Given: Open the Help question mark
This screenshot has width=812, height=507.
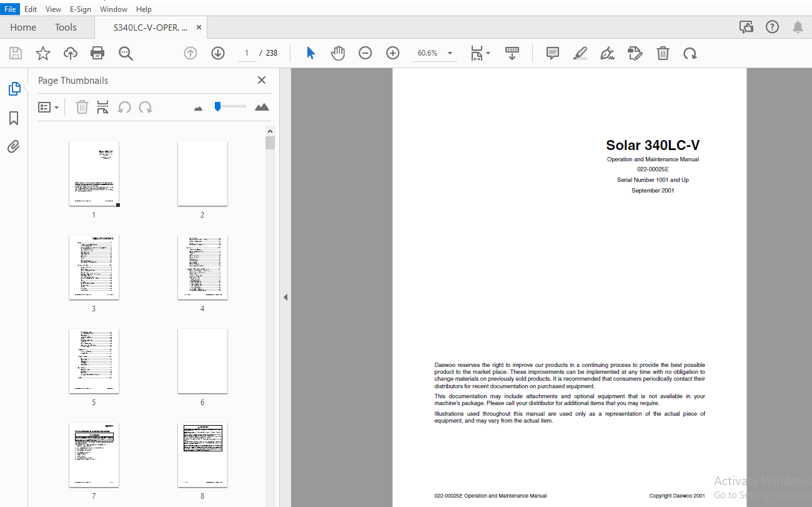Looking at the screenshot, I should pos(773,27).
